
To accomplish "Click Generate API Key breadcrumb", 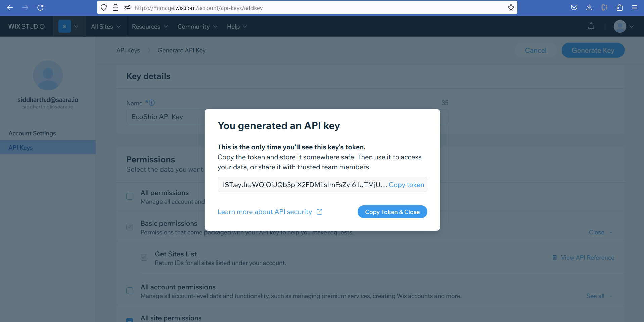I will [x=182, y=50].
